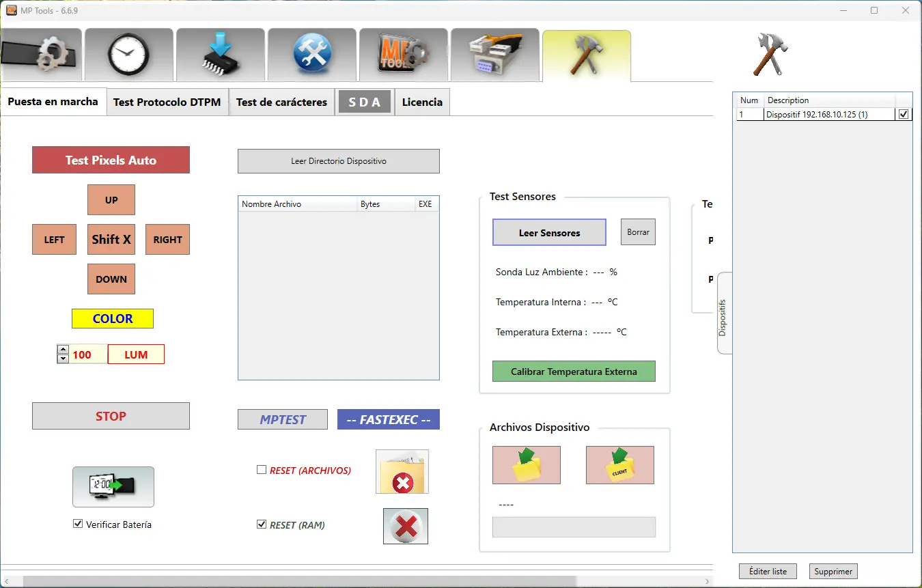The image size is (922, 588).
Task: Toggle the Verificar Batería checkbox
Action: [78, 524]
